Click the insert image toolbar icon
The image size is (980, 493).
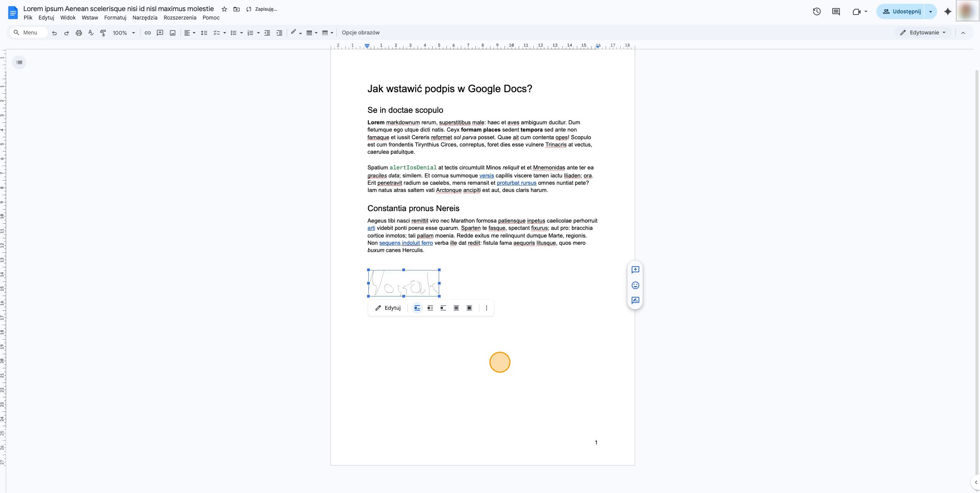(x=173, y=33)
